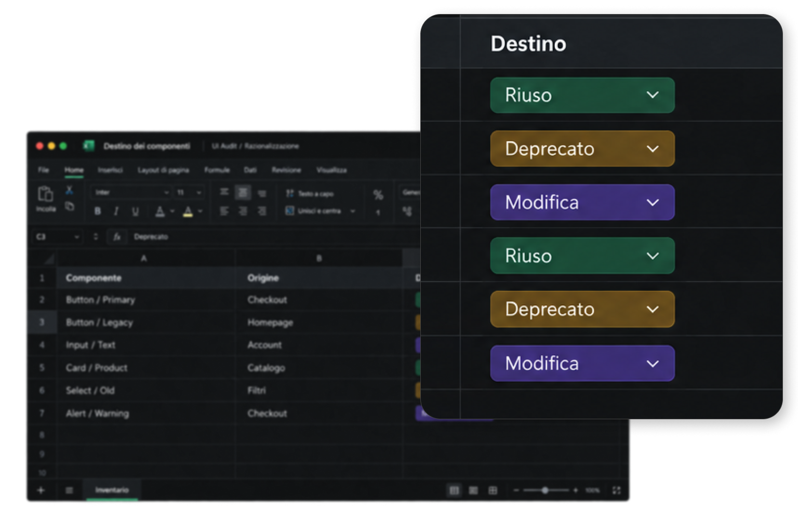Open the all-sheets list icon
Viewport: 798px width, 532px height.
coord(69,490)
